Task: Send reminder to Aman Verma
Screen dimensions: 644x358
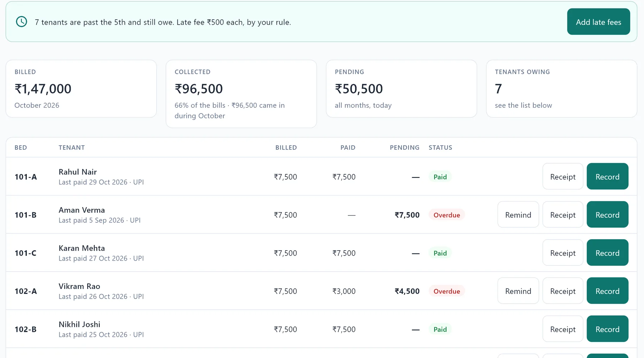Action: click(518, 215)
